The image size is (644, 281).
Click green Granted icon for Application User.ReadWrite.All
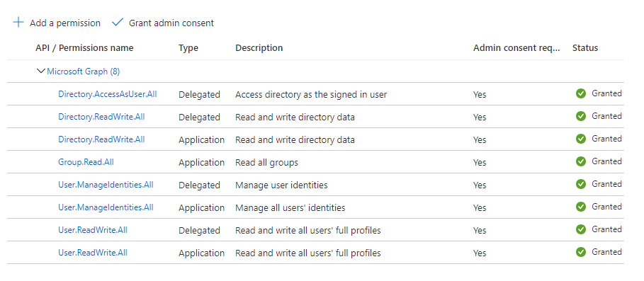pos(581,252)
